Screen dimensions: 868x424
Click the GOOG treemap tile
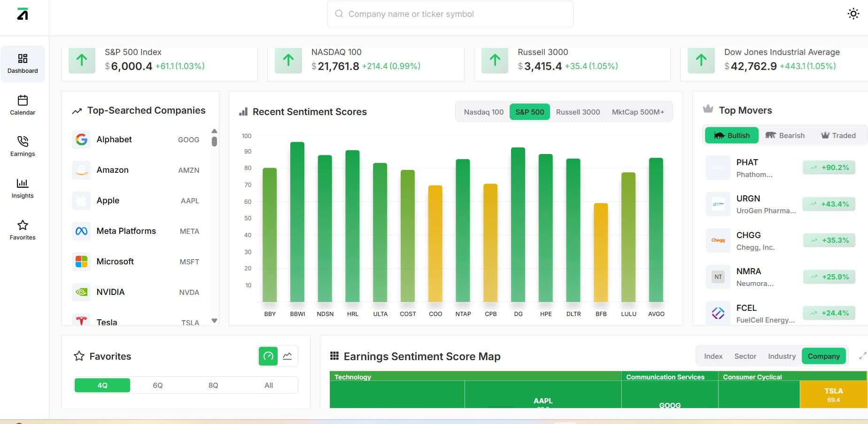pyautogui.click(x=670, y=394)
